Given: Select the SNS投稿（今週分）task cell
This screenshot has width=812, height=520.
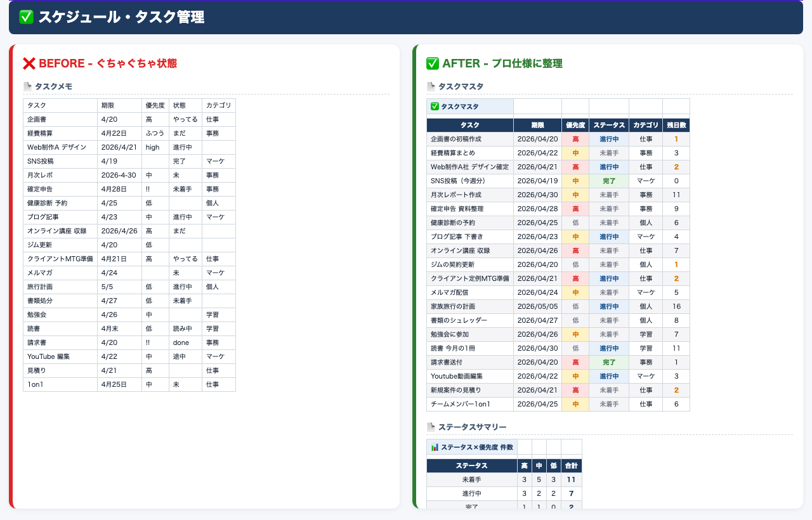Looking at the screenshot, I should pos(470,181).
